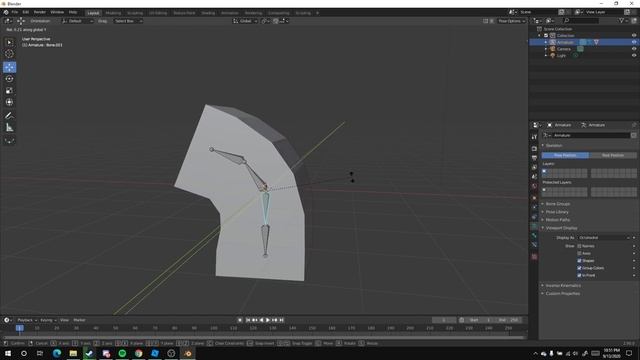Select the Scale tool
Image resolution: width=640 pixels, height=360 pixels.
click(x=9, y=91)
